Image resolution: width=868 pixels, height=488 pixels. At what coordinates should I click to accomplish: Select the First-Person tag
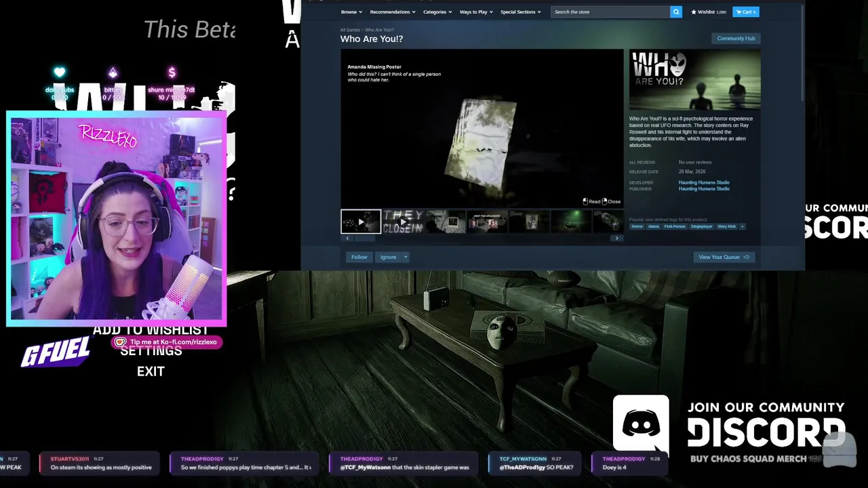point(675,226)
